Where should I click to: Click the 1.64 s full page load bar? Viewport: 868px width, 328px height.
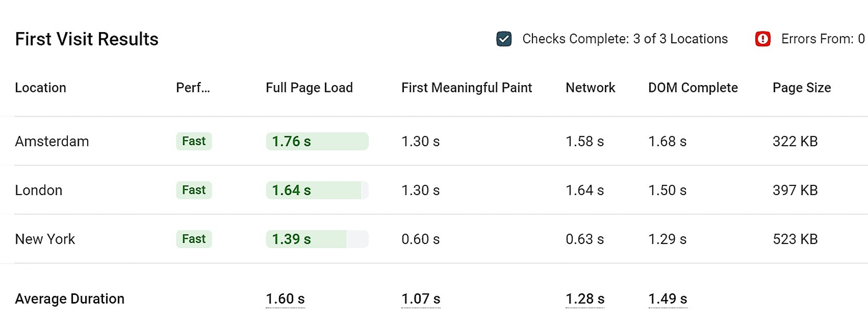[x=317, y=190]
